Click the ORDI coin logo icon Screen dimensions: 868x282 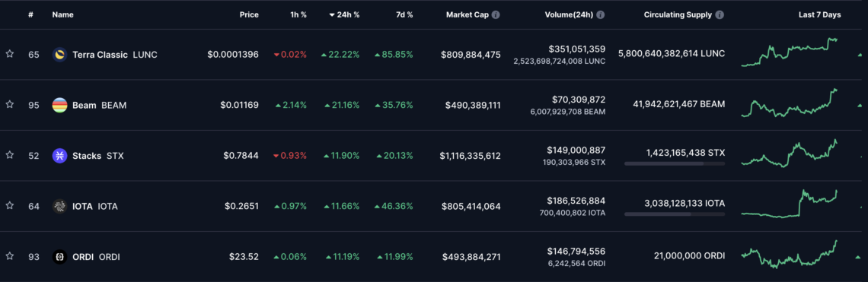[x=60, y=257]
